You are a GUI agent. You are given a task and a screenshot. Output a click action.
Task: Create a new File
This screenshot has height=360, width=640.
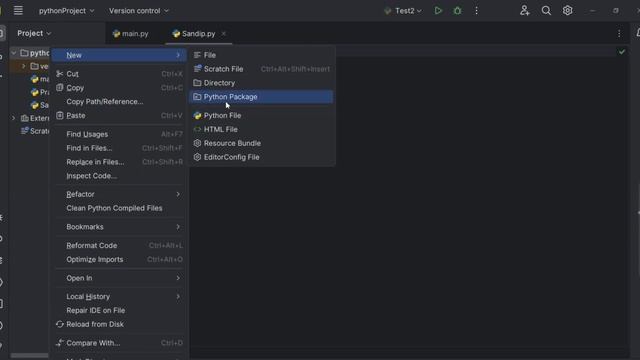coord(262,55)
